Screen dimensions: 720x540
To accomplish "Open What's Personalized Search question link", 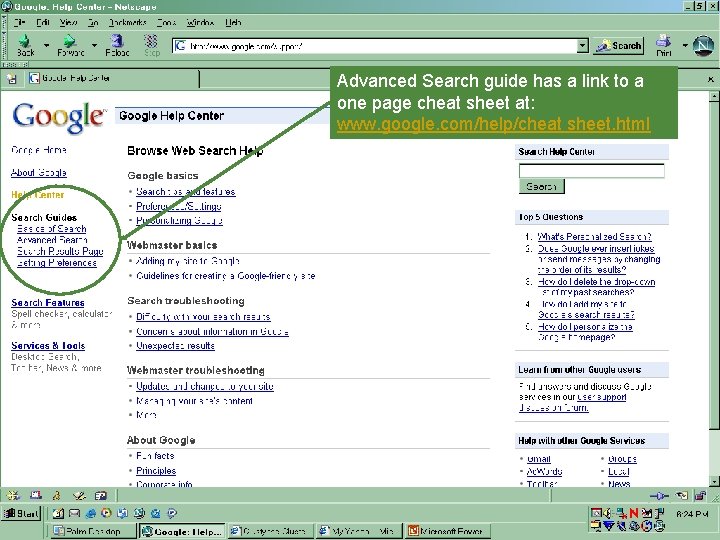I will tap(594, 236).
